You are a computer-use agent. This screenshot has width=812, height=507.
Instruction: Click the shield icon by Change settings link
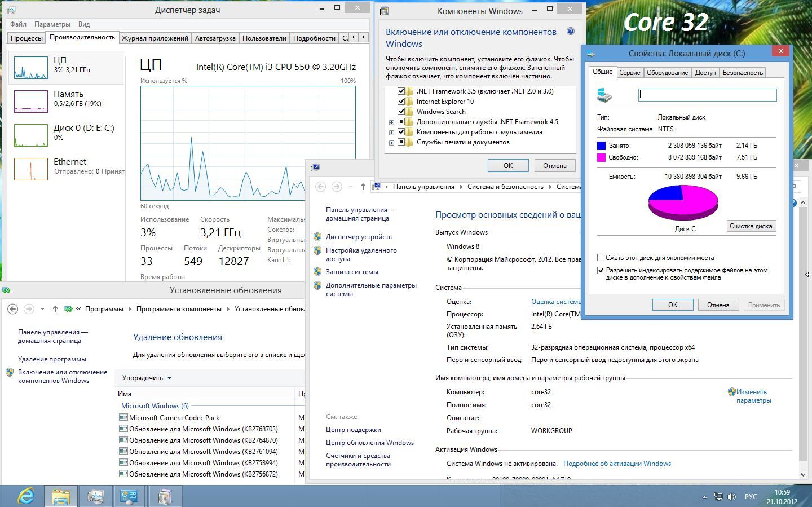(x=731, y=392)
